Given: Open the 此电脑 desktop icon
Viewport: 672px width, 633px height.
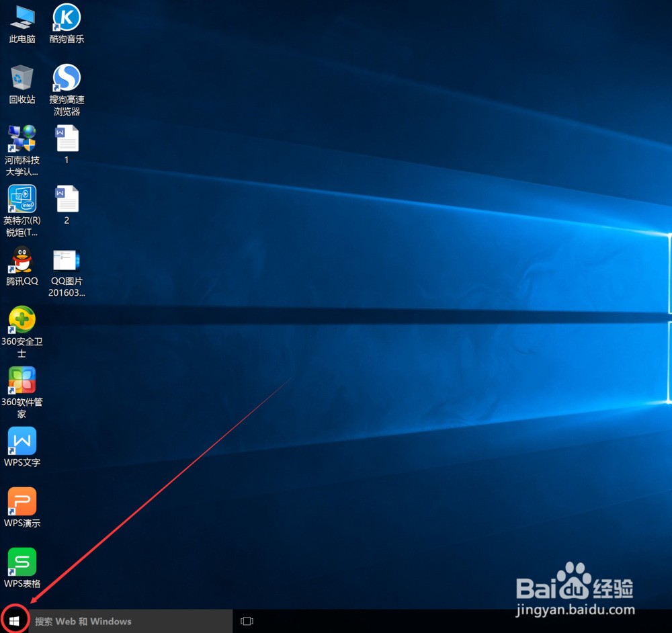Looking at the screenshot, I should coord(22,18).
